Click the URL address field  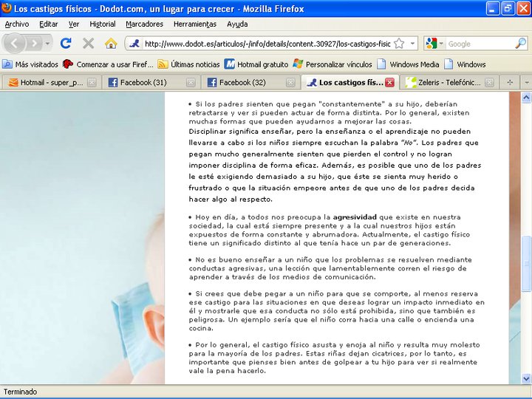[267, 44]
